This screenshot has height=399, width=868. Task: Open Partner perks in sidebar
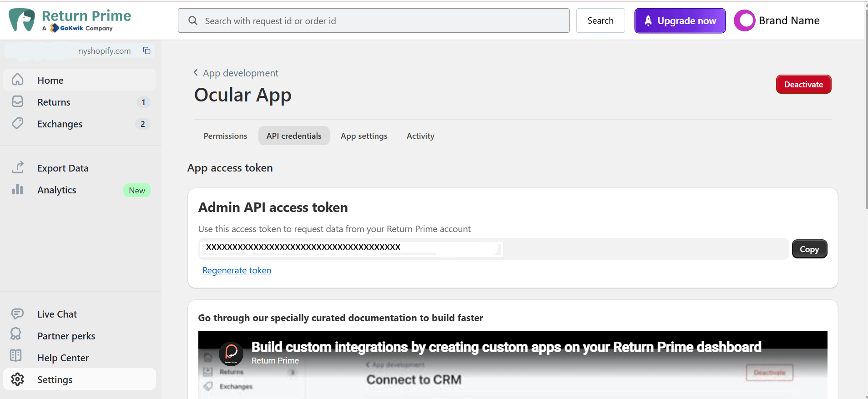[80, 336]
